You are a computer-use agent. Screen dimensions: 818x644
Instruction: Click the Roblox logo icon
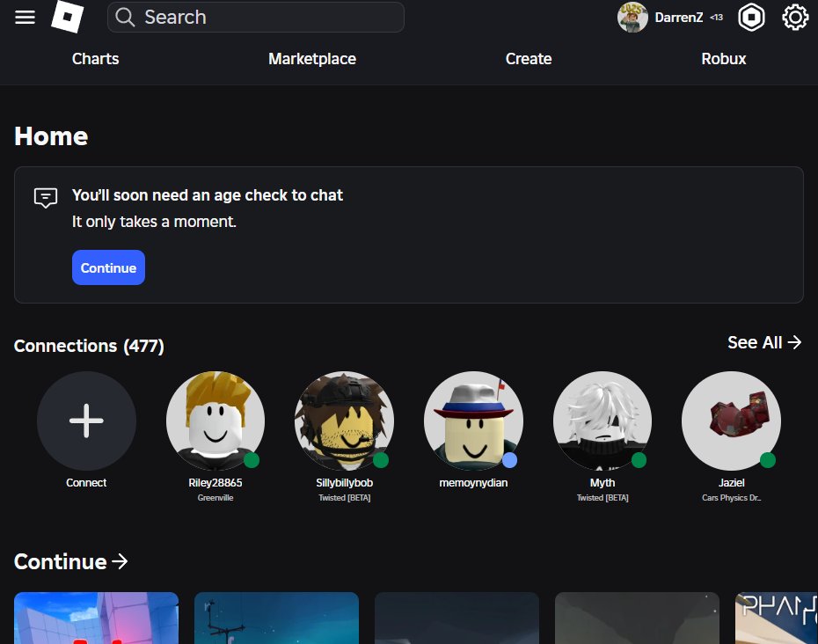[68, 17]
